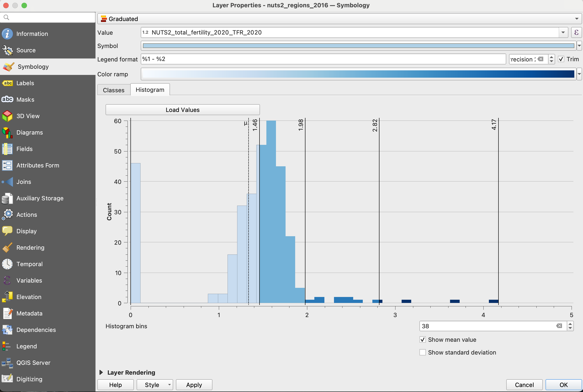583x392 pixels.
Task: Click the Diagrams chart icon
Action: coord(7,132)
